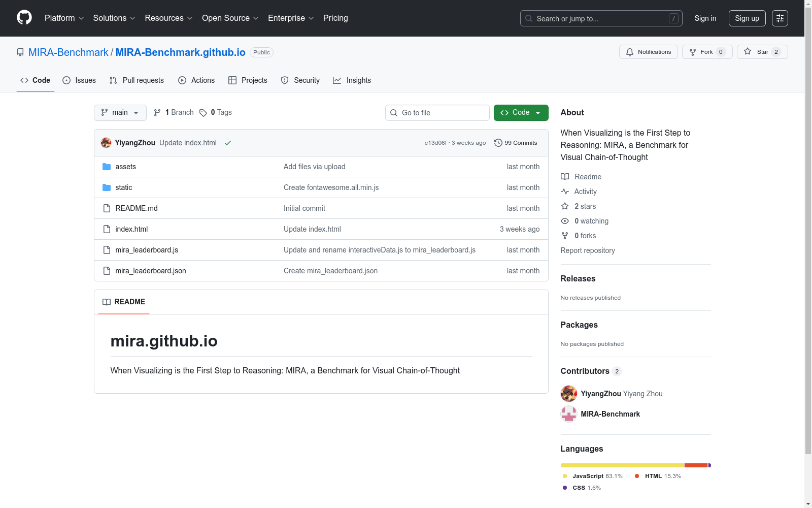Click the Report repository link

coord(588,250)
